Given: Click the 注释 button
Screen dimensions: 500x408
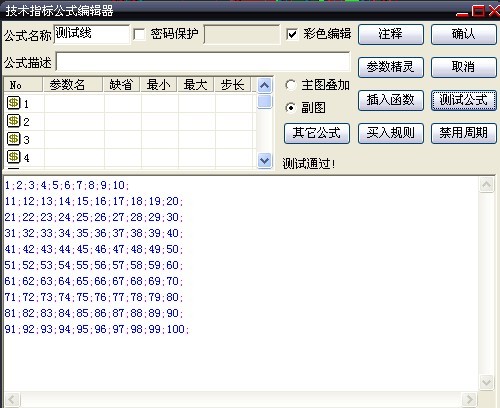Looking at the screenshot, I should point(391,34).
